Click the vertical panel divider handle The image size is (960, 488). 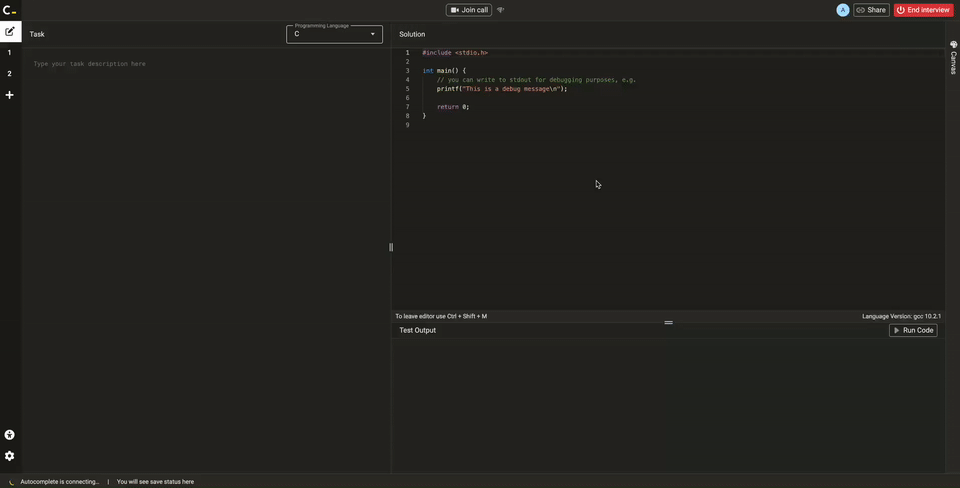[x=391, y=247]
